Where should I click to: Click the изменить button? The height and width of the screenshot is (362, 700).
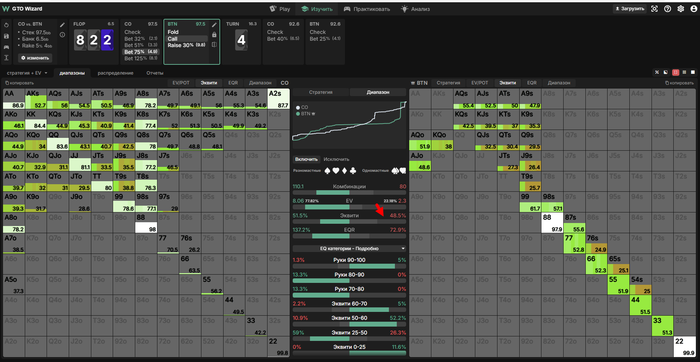coord(35,58)
